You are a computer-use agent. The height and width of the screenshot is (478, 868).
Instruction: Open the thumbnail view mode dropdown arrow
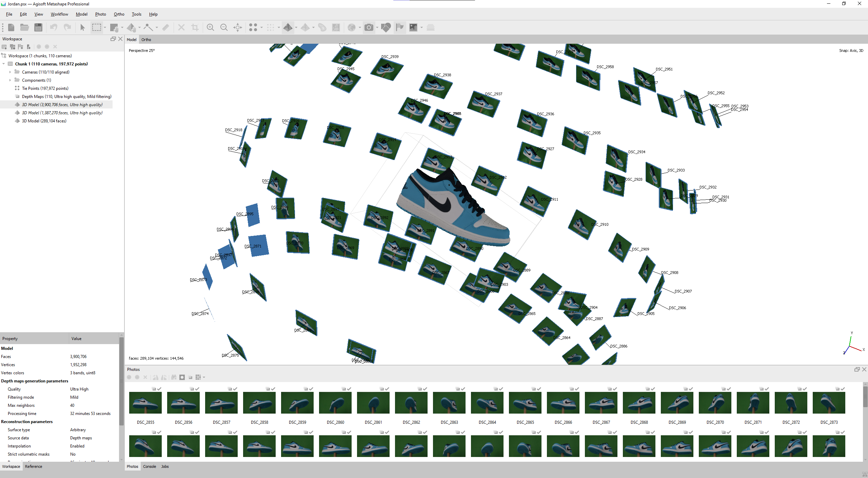204,377
